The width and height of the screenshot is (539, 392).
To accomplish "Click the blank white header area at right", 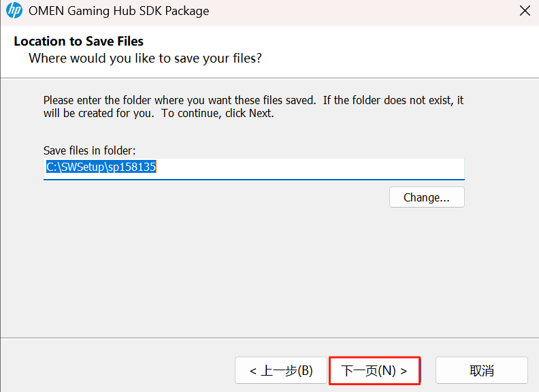I will pos(408,51).
